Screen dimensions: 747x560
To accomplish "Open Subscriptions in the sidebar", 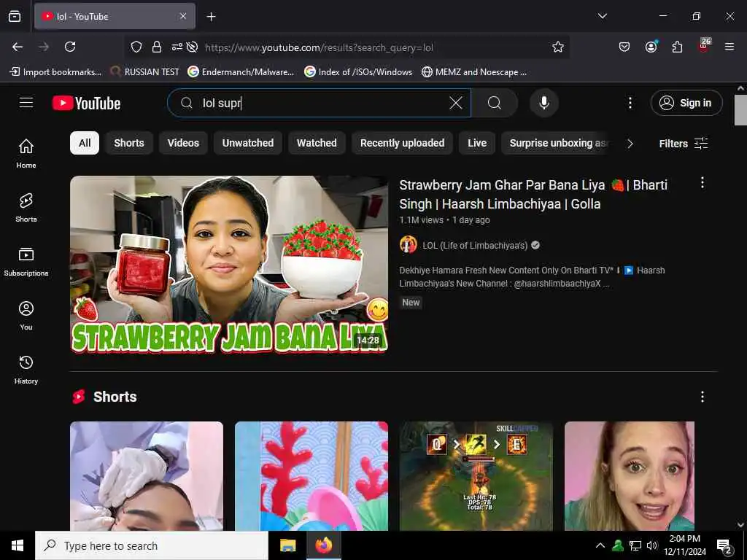I will 26,262.
